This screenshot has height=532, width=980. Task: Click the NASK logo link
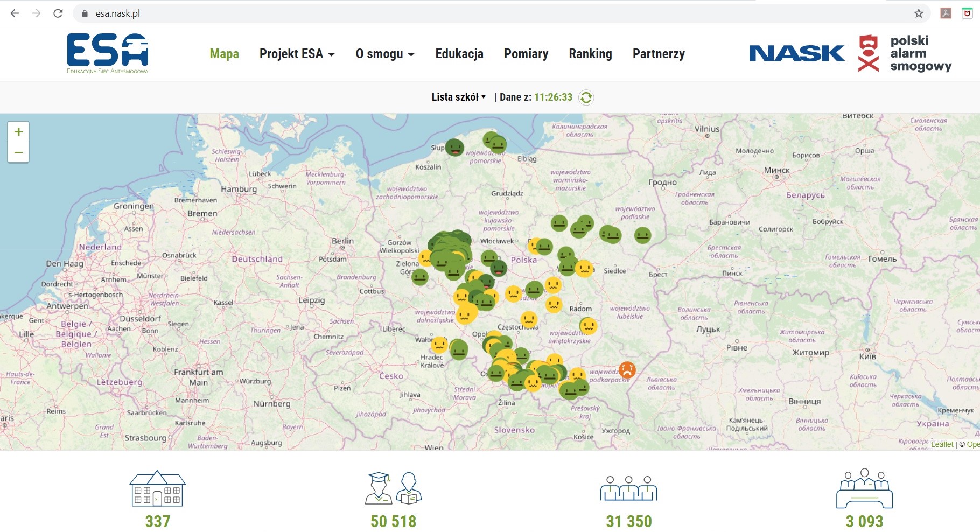coord(797,53)
